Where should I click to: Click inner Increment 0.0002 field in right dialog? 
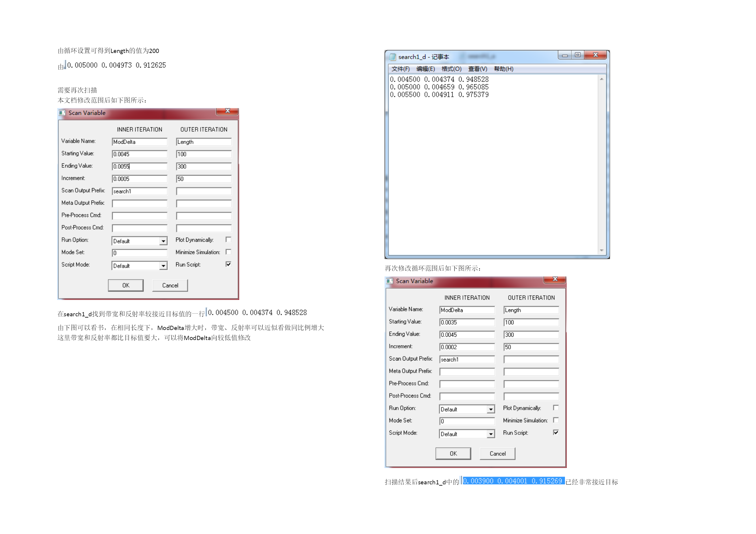(467, 347)
